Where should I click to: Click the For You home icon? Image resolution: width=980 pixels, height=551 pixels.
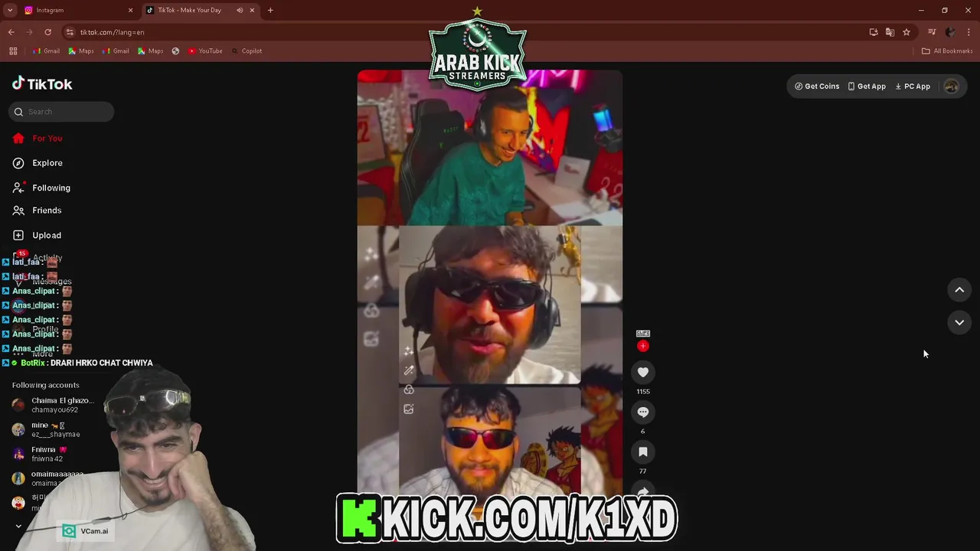tap(18, 139)
